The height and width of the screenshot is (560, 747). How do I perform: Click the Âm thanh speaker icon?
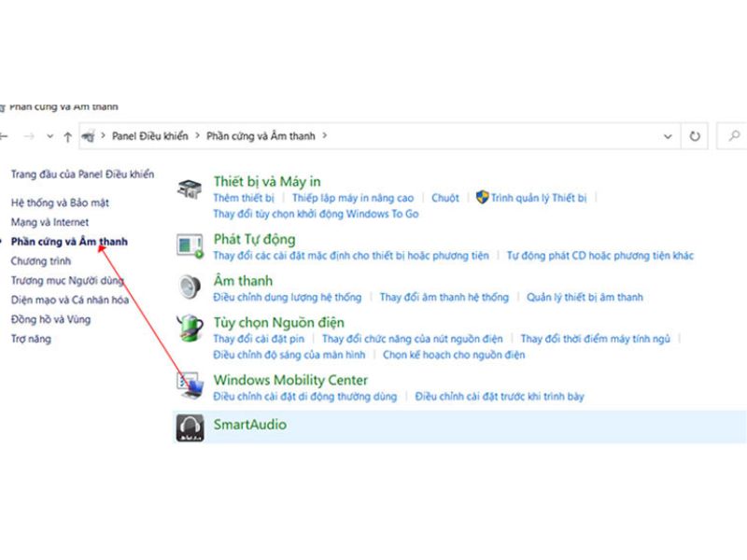tap(190, 287)
